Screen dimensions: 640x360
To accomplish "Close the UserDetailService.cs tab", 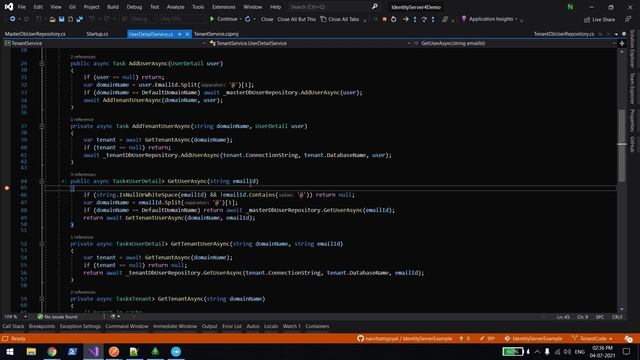I will click(x=187, y=34).
